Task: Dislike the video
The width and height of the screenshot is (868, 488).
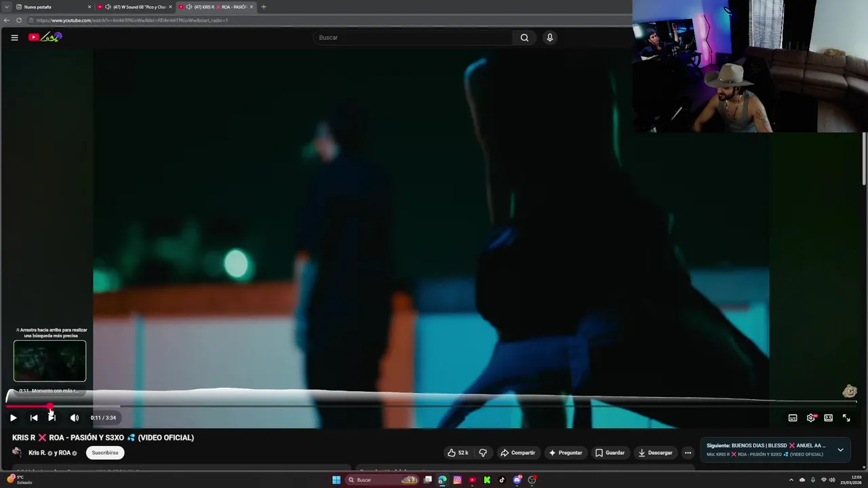Action: (483, 453)
